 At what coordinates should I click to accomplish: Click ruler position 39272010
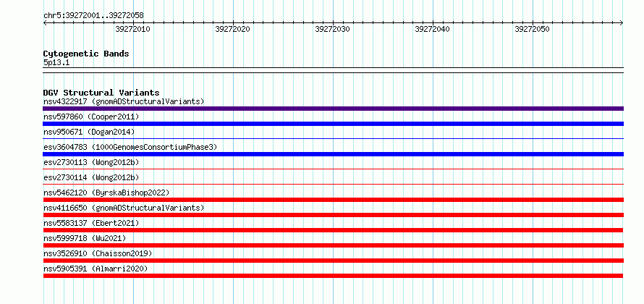[x=133, y=29]
